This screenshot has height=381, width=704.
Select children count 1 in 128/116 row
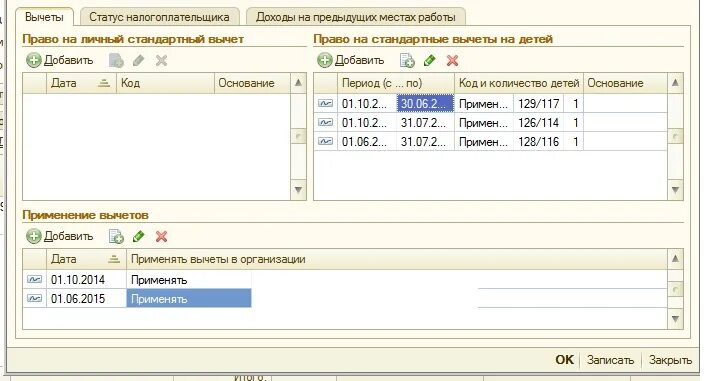573,141
